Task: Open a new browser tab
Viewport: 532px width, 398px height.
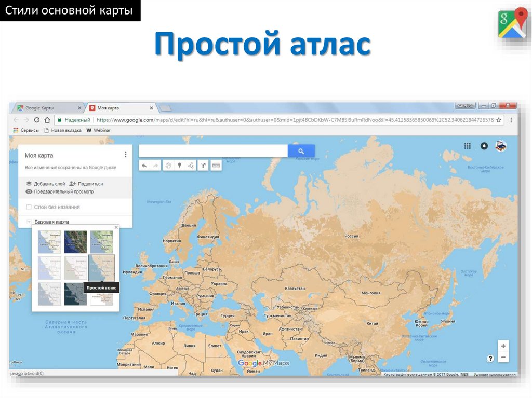Action: tap(165, 108)
